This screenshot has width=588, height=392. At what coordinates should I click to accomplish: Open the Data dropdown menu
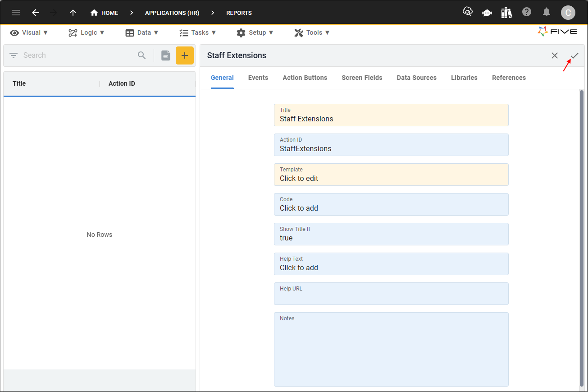pos(142,32)
